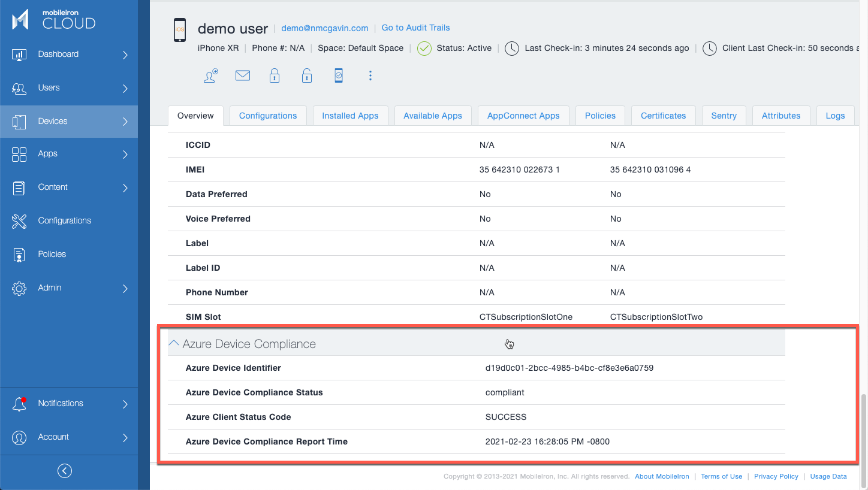Open Notifications via the bell icon

coord(19,403)
